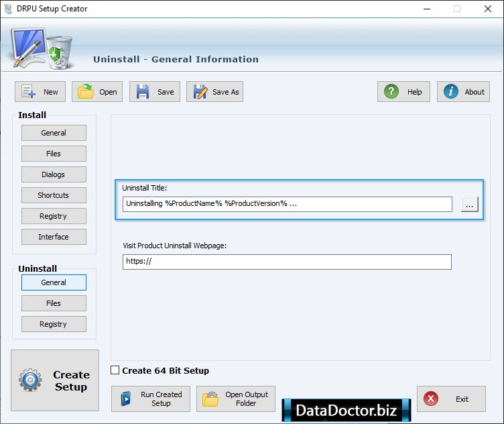Viewport: 504px width, 424px height.
Task: Open the Interface section
Action: [54, 237]
